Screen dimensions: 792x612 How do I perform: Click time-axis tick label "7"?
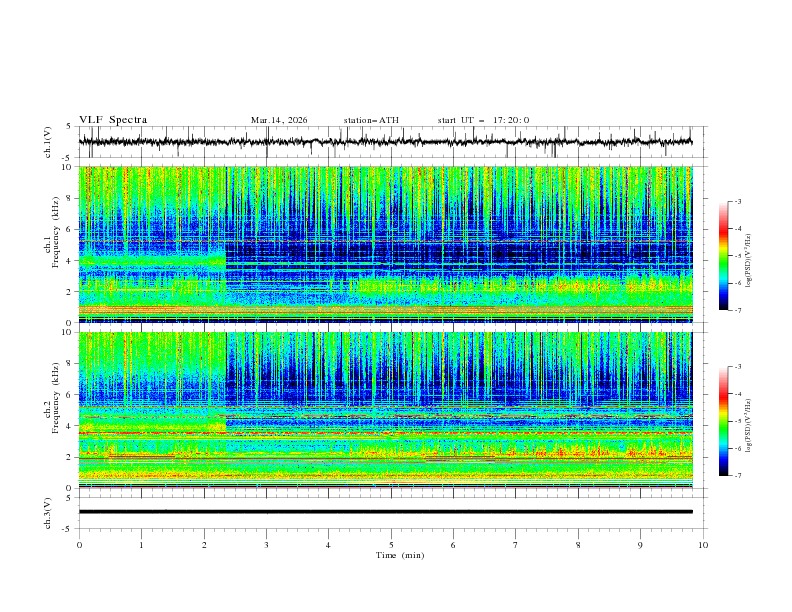(x=516, y=545)
